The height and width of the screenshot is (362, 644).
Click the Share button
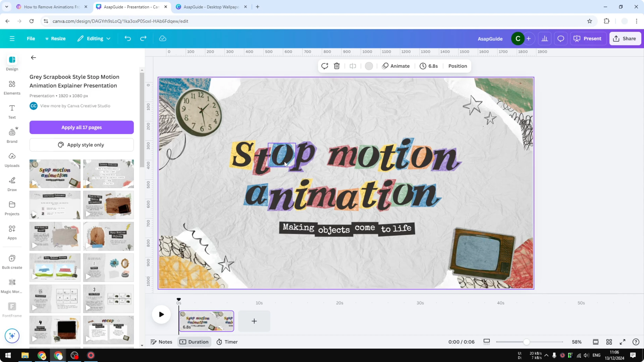pyautogui.click(x=625, y=38)
